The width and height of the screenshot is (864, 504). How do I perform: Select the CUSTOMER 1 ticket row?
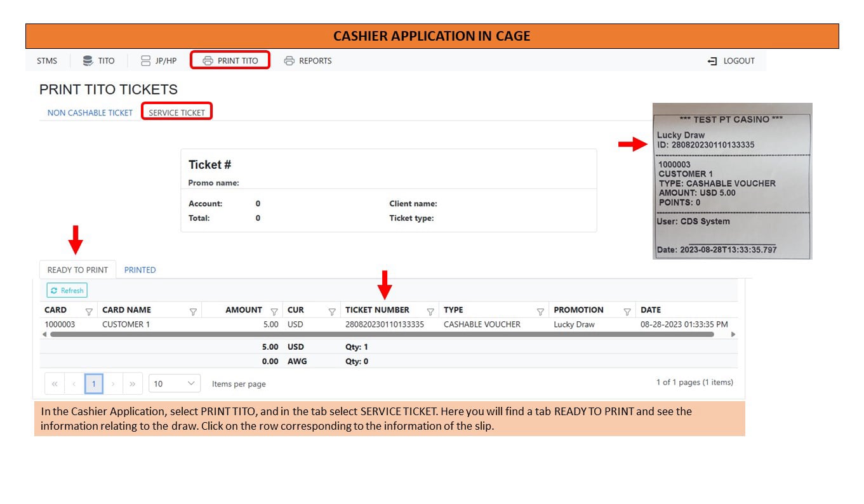tap(389, 324)
